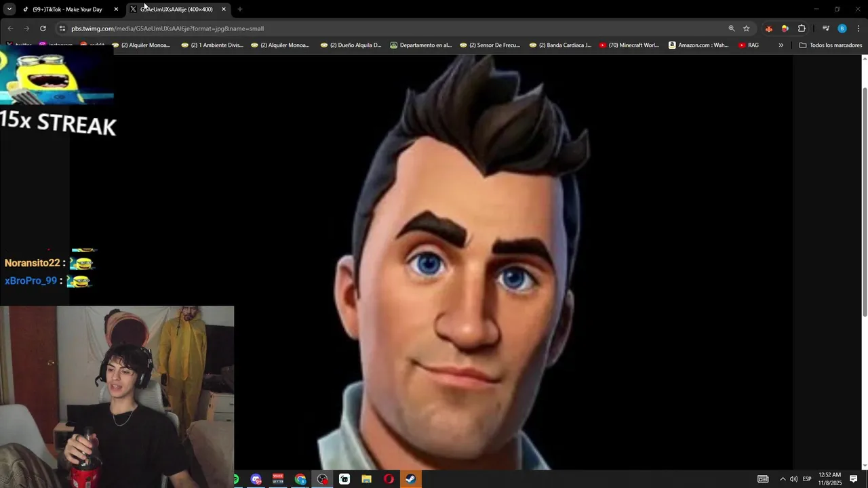Open the '(2) Banda Cardiaca J...' bookmark
The image size is (868, 488).
pos(560,45)
